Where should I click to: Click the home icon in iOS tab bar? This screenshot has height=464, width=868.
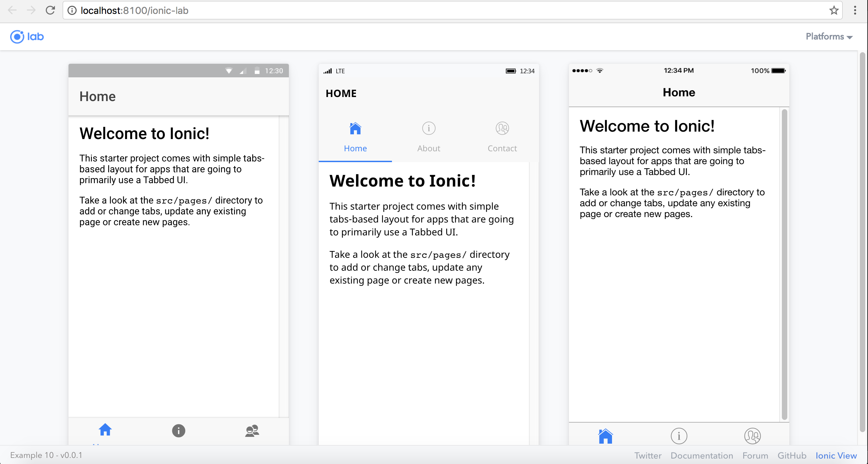pos(605,436)
